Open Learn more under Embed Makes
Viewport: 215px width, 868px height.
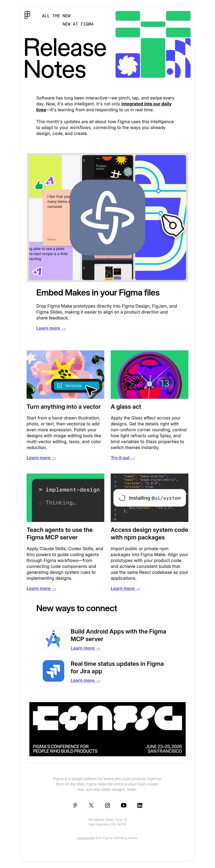point(51,328)
